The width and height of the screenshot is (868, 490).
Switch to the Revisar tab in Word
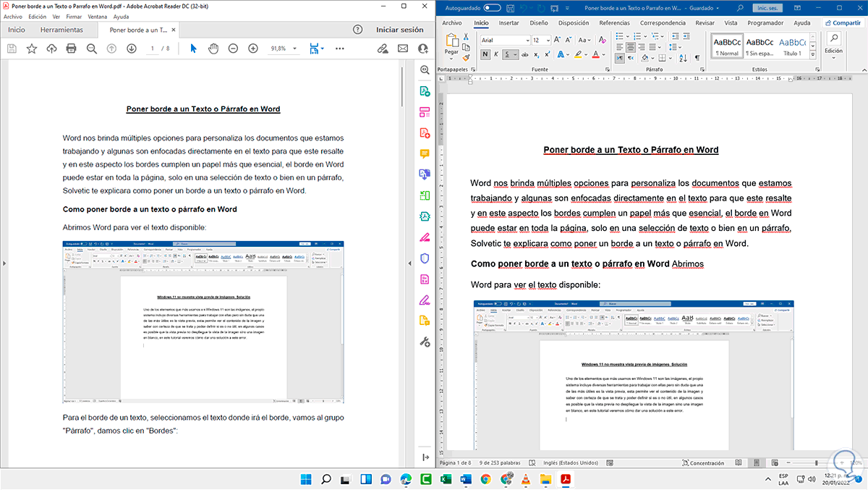coord(705,22)
